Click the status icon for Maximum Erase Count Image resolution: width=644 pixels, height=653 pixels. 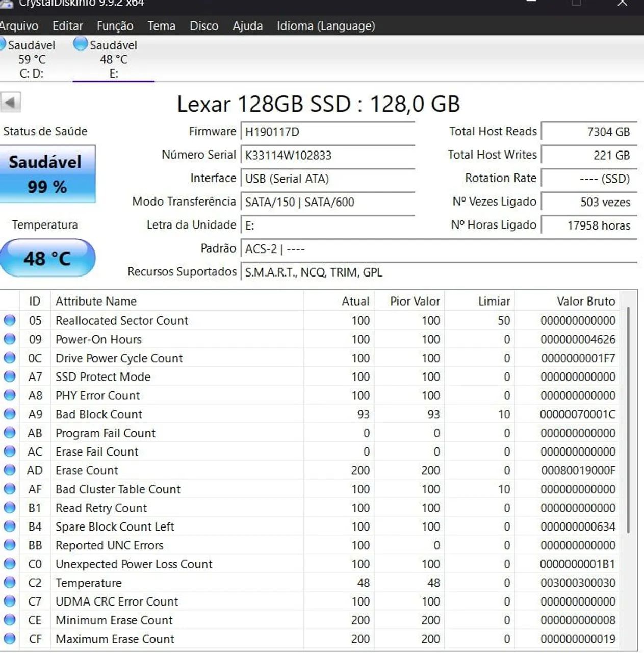pyautogui.click(x=10, y=638)
